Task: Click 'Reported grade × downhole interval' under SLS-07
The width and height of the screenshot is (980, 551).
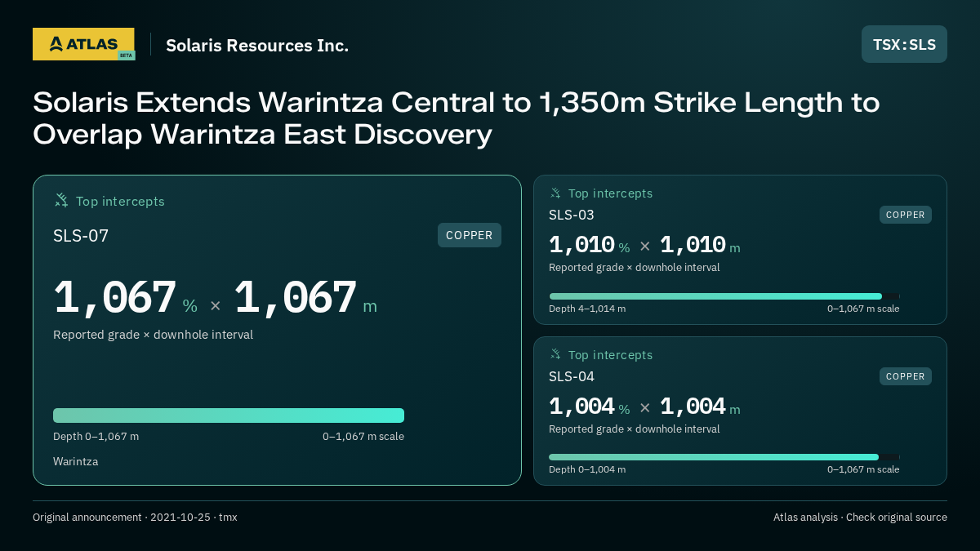Action: 153,335
